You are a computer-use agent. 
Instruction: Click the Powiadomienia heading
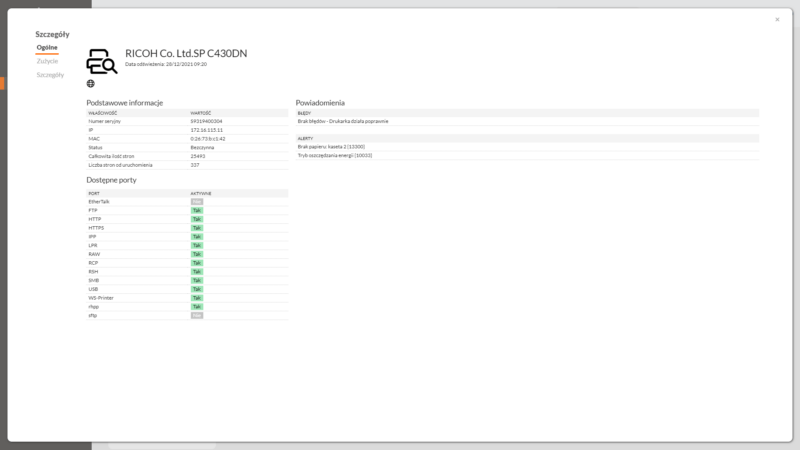coord(320,103)
